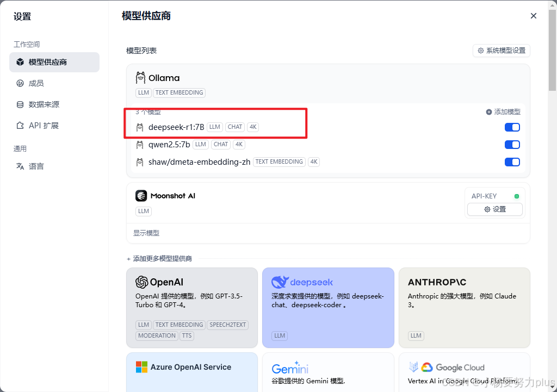Toggle off the deepseek-r1:7B model
Screen dimensions: 557x392
[512, 127]
